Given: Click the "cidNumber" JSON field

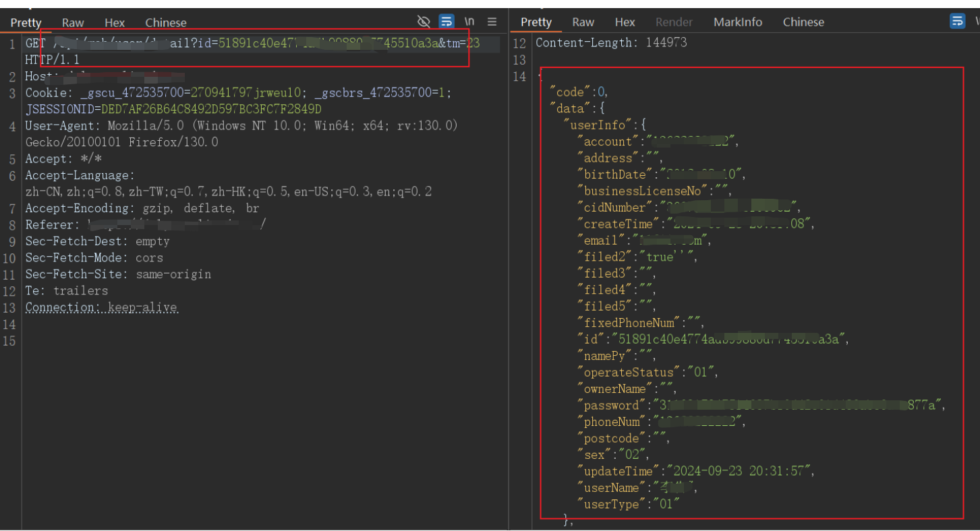Looking at the screenshot, I should coord(688,208).
